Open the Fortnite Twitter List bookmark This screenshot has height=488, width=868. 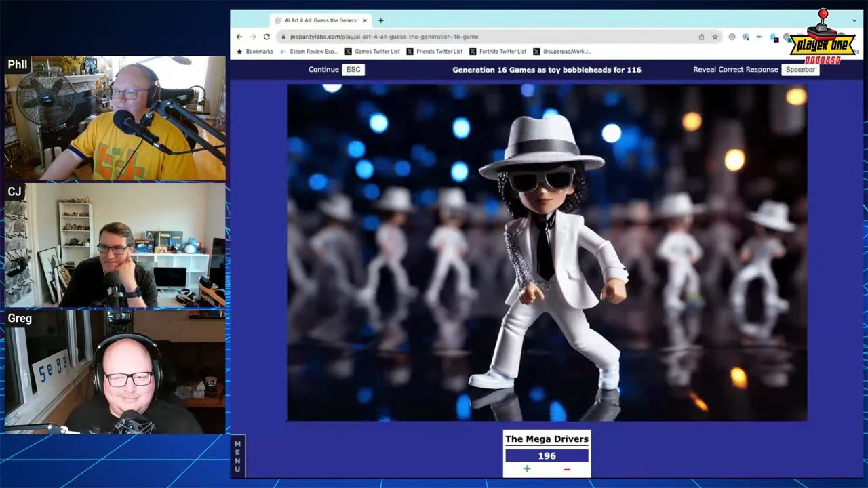click(497, 52)
